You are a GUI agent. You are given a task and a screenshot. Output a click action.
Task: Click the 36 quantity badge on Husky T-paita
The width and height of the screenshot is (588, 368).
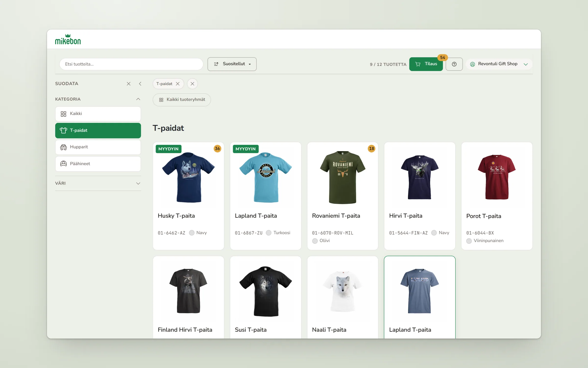click(x=217, y=148)
